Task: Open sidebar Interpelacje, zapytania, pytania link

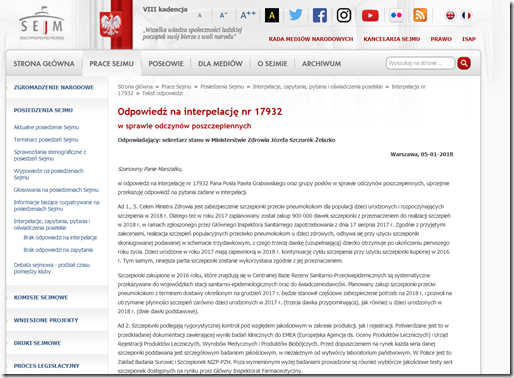Action: click(52, 225)
